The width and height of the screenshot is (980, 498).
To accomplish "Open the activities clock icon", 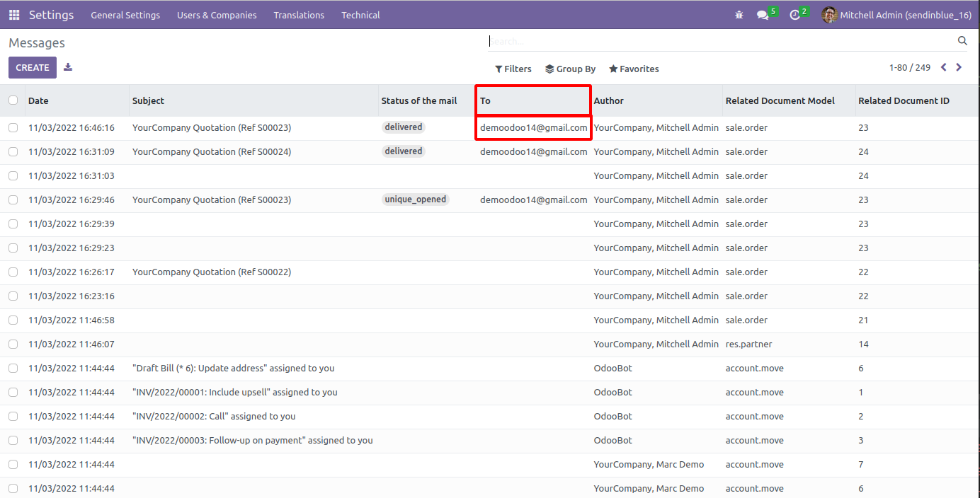I will click(x=795, y=15).
